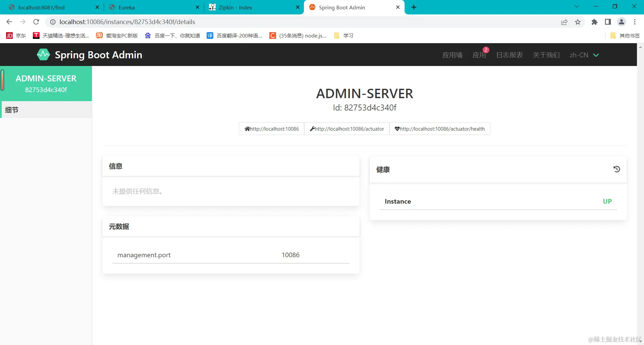Screen dimensions: 644x345
Task: Close the localhost:8081/find tab
Action: (97, 7)
